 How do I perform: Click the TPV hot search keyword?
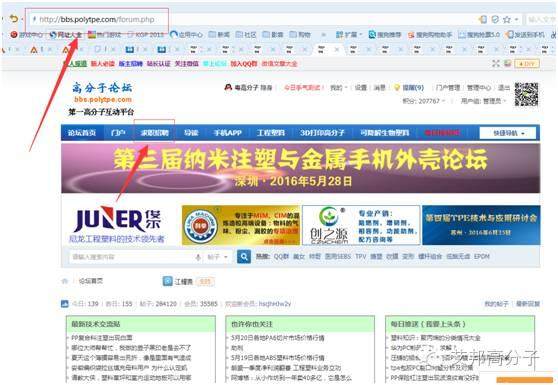click(x=360, y=257)
